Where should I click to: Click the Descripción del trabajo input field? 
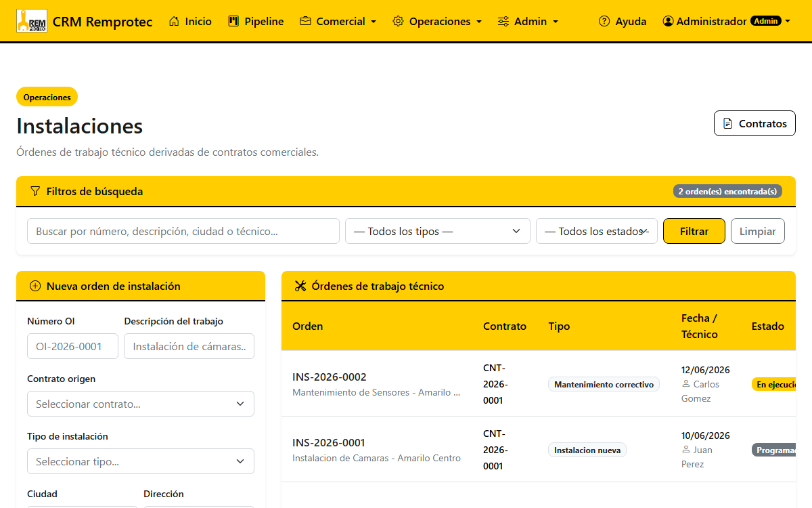[189, 346]
